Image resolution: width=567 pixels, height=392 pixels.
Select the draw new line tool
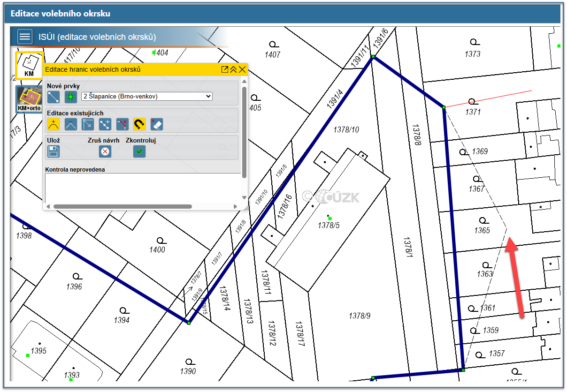click(x=54, y=97)
